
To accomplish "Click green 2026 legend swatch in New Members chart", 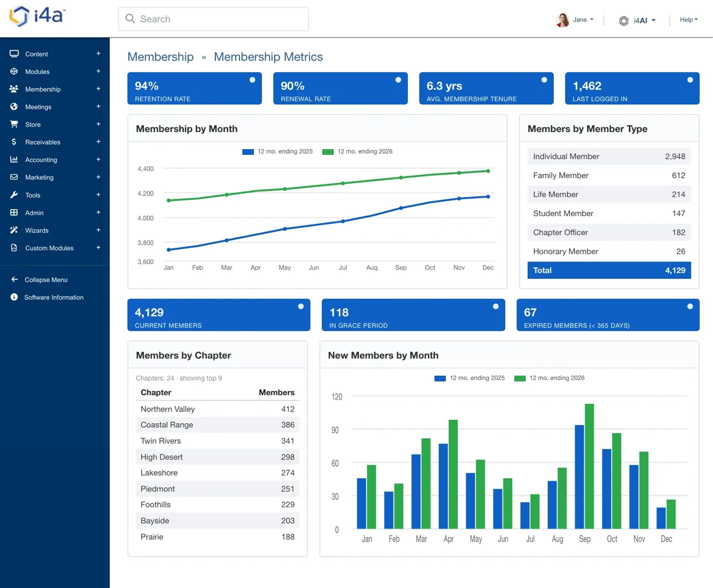I will (520, 378).
